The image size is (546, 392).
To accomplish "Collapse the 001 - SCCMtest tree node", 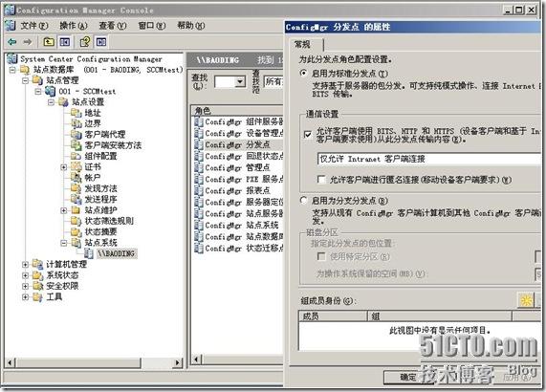I will 38,91.
